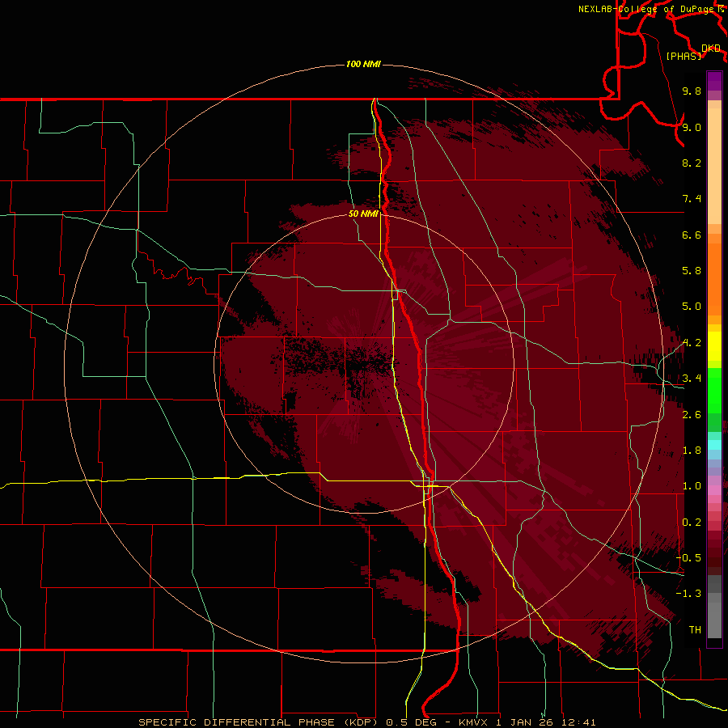728x728 pixels.
Task: Select the 1.8 scale value
Action: coord(692,451)
